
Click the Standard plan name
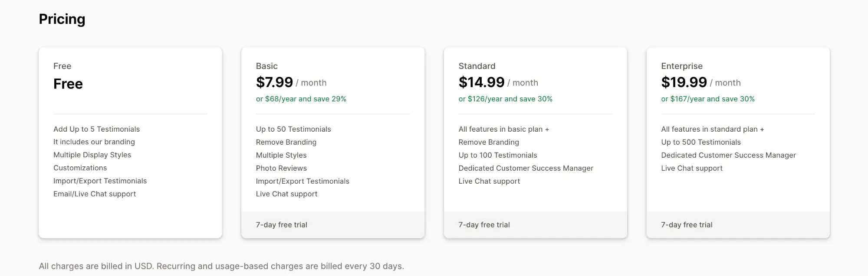click(x=477, y=66)
